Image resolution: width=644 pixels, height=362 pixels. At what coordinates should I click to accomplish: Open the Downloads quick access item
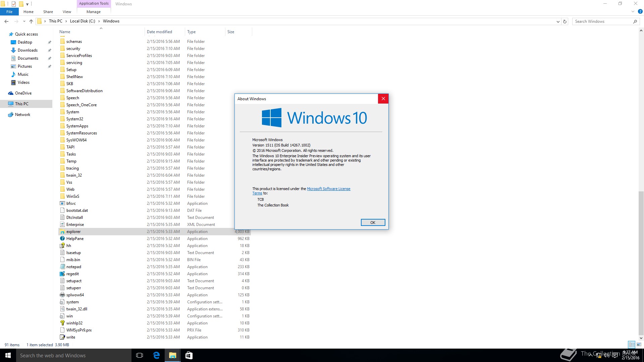click(28, 50)
